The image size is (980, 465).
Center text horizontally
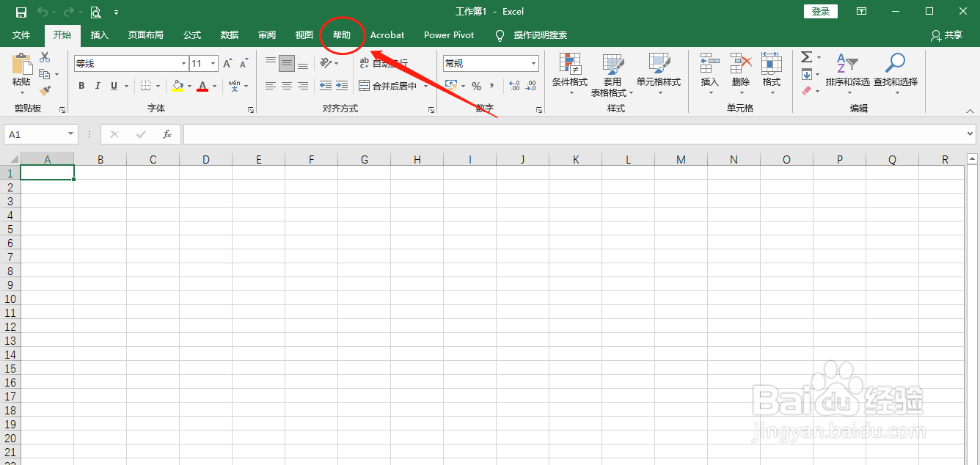(x=287, y=86)
